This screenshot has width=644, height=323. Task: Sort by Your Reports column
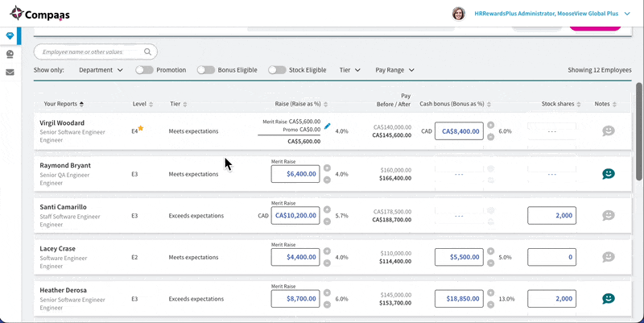click(x=64, y=104)
